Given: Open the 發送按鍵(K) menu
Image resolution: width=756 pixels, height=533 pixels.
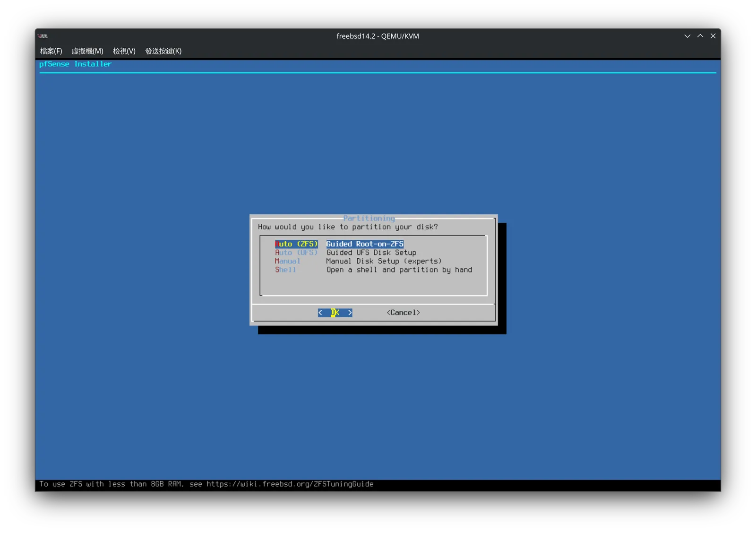Looking at the screenshot, I should point(163,51).
